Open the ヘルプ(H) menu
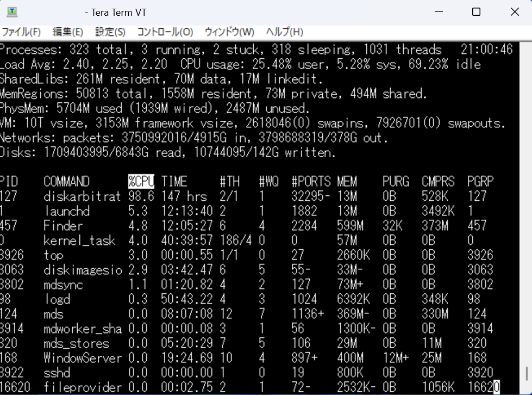Viewport: 532px width, 395px height. pyautogui.click(x=284, y=32)
